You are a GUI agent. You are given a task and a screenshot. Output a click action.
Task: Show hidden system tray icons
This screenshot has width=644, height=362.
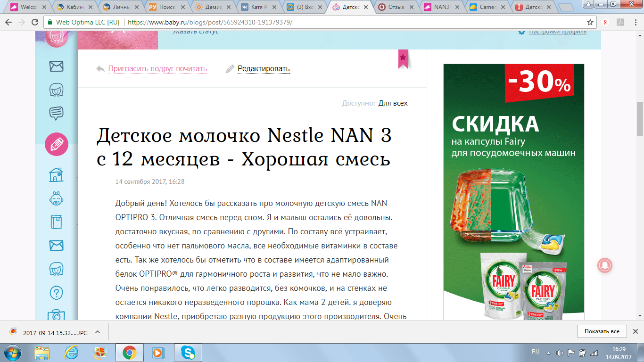(x=549, y=353)
